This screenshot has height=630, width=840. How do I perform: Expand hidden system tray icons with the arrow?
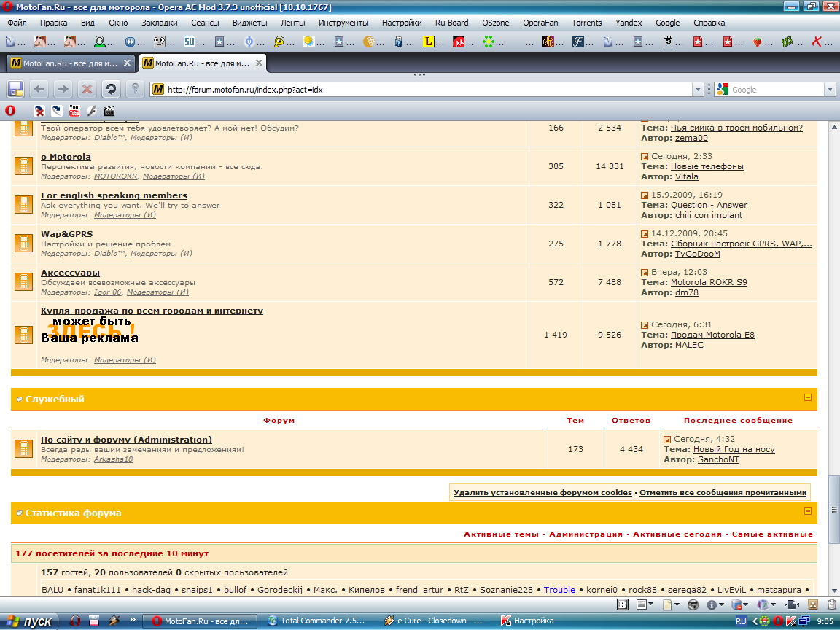coord(754,621)
